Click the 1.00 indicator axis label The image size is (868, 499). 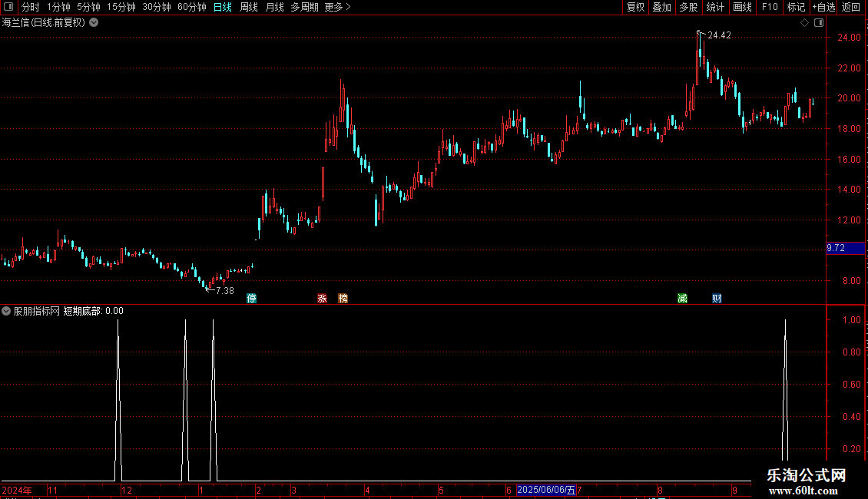tap(851, 320)
